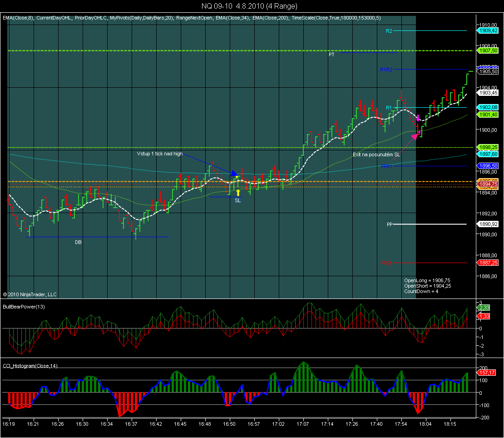
Task: Click the 16:19 time axis label
Action: [x=8, y=424]
